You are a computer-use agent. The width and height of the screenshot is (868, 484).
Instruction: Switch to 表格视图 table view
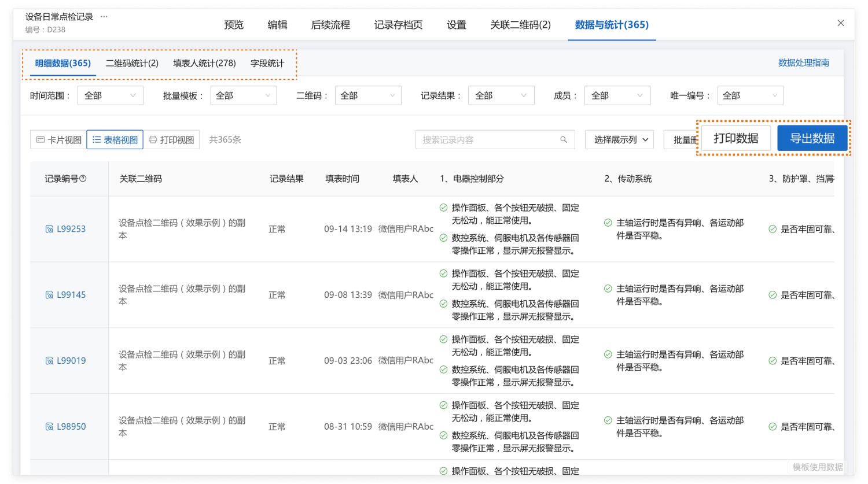115,140
